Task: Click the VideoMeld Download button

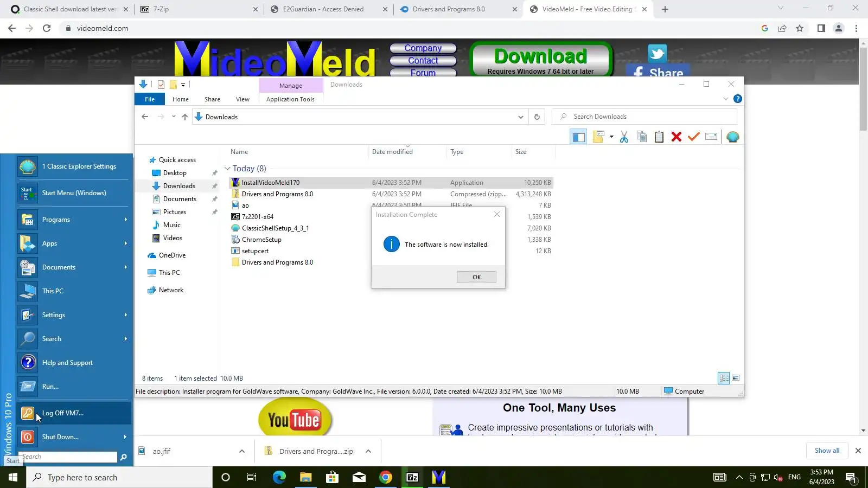Action: coord(541,60)
